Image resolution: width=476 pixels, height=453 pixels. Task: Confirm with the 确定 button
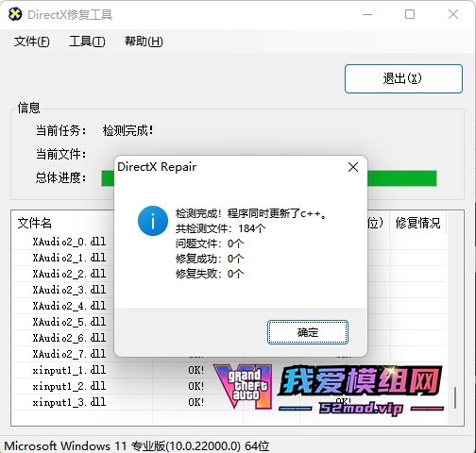pos(308,332)
